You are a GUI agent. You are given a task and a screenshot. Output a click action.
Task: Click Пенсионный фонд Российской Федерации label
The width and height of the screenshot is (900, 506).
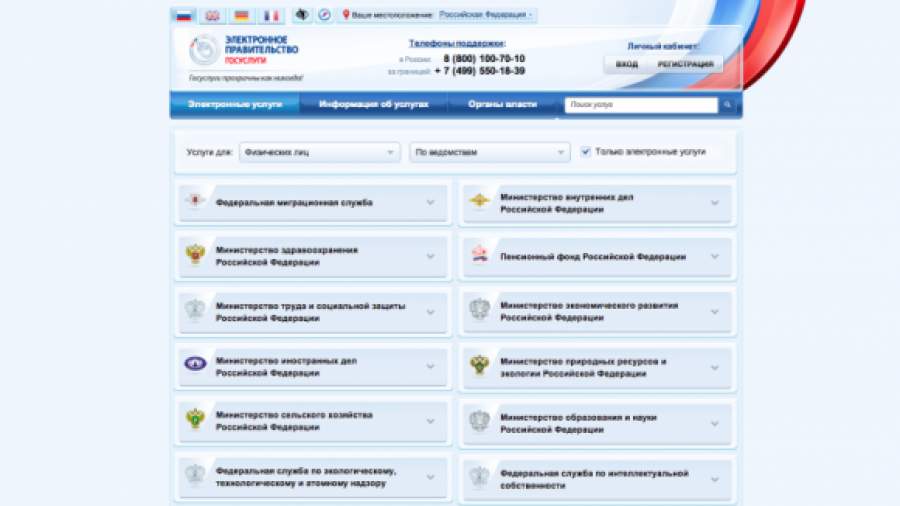[x=593, y=256]
